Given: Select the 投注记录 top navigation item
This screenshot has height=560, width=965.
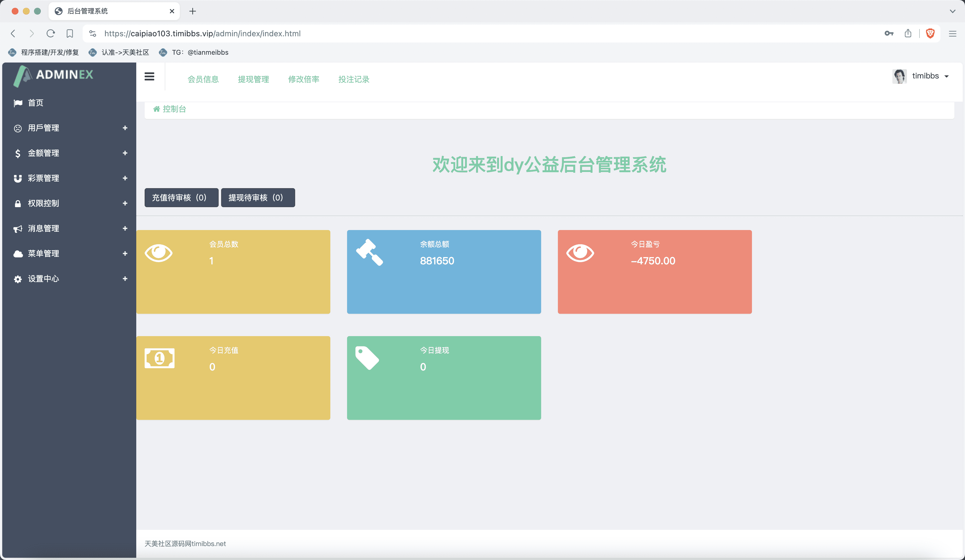Looking at the screenshot, I should (353, 79).
